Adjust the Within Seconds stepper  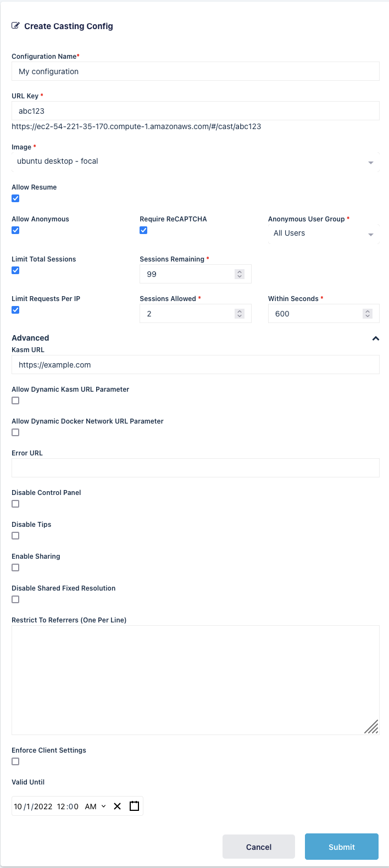pyautogui.click(x=368, y=314)
